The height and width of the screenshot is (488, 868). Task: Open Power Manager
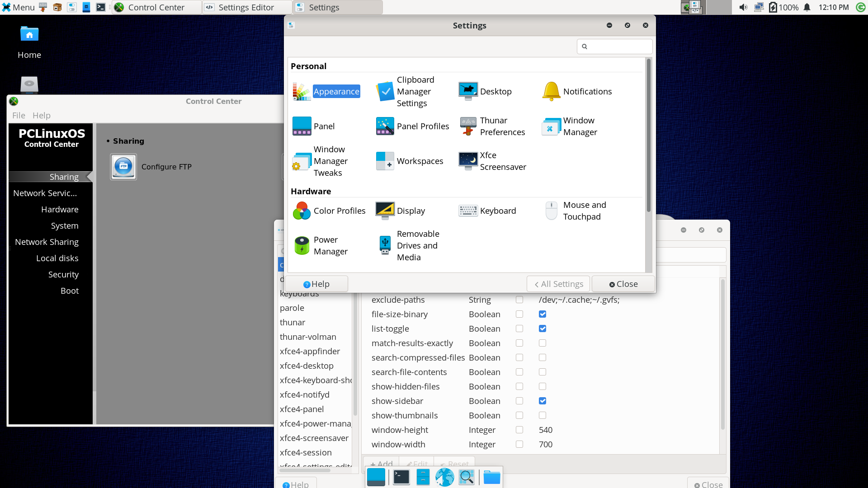[321, 246]
